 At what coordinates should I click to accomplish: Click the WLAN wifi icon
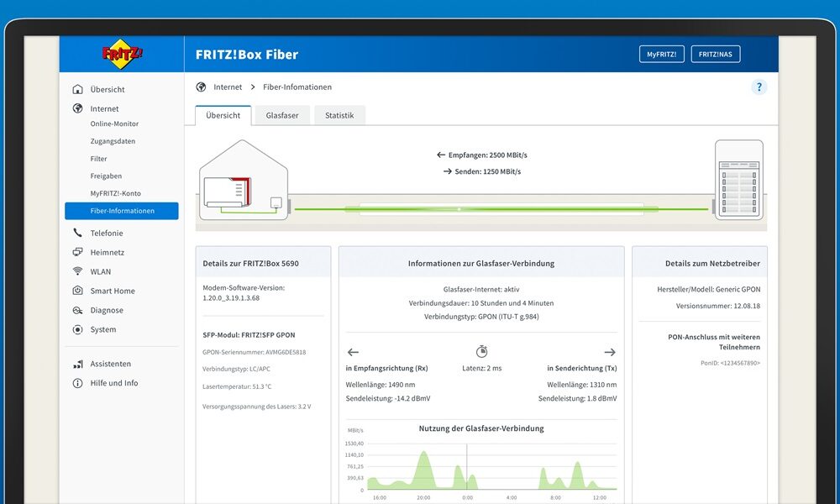click(78, 272)
